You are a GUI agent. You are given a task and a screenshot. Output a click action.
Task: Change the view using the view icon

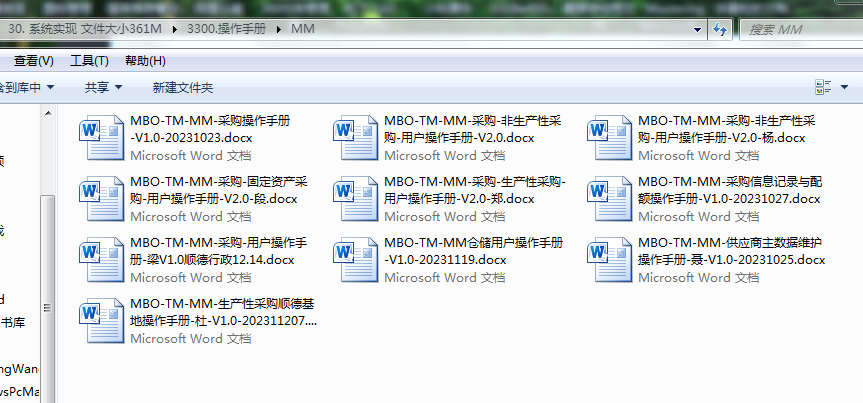(823, 88)
